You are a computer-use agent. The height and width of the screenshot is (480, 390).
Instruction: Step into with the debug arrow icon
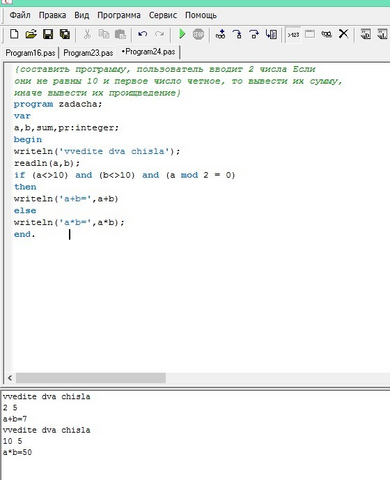(x=237, y=34)
